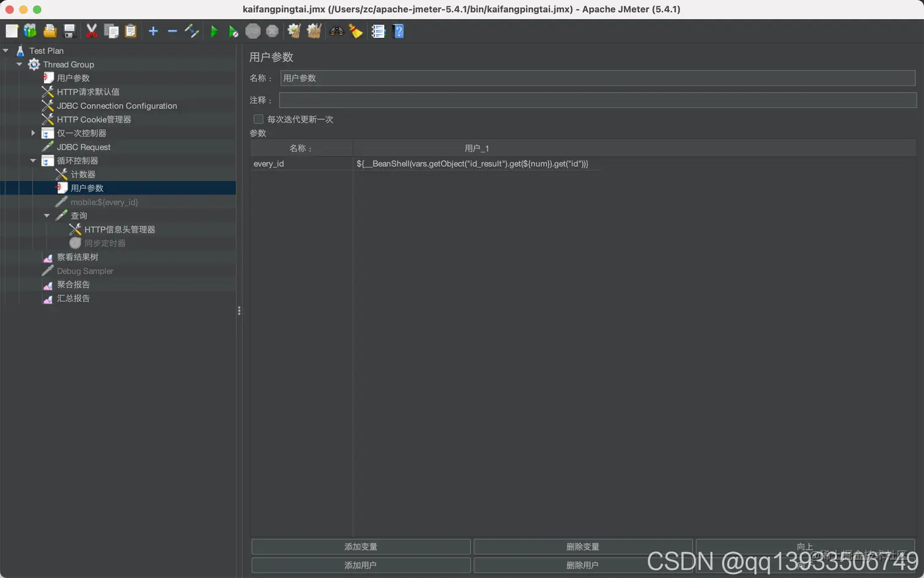Click the Paste clipboard icon
Viewport: 924px width, 578px height.
tap(131, 31)
